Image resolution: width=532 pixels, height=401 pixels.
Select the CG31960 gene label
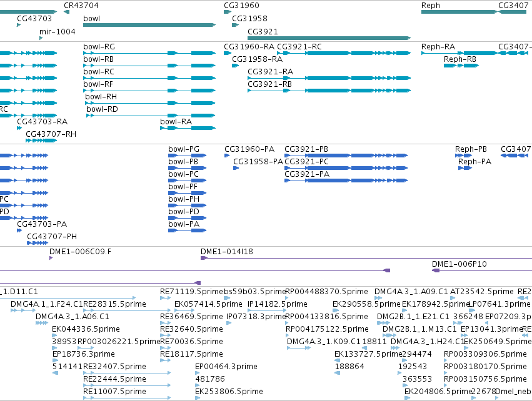(x=241, y=6)
